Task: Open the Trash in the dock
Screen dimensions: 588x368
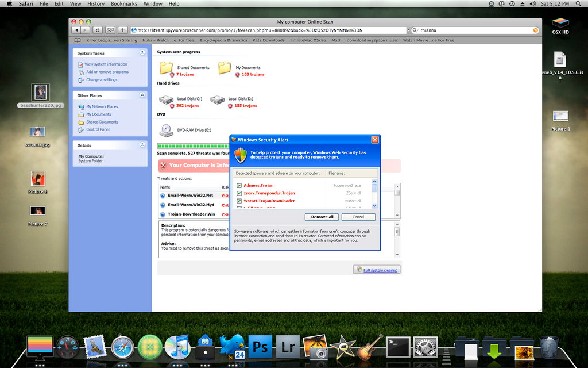Action: (x=549, y=348)
